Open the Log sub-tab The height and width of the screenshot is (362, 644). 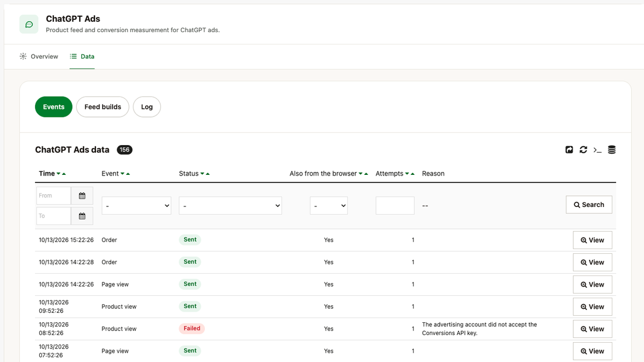pos(146,106)
